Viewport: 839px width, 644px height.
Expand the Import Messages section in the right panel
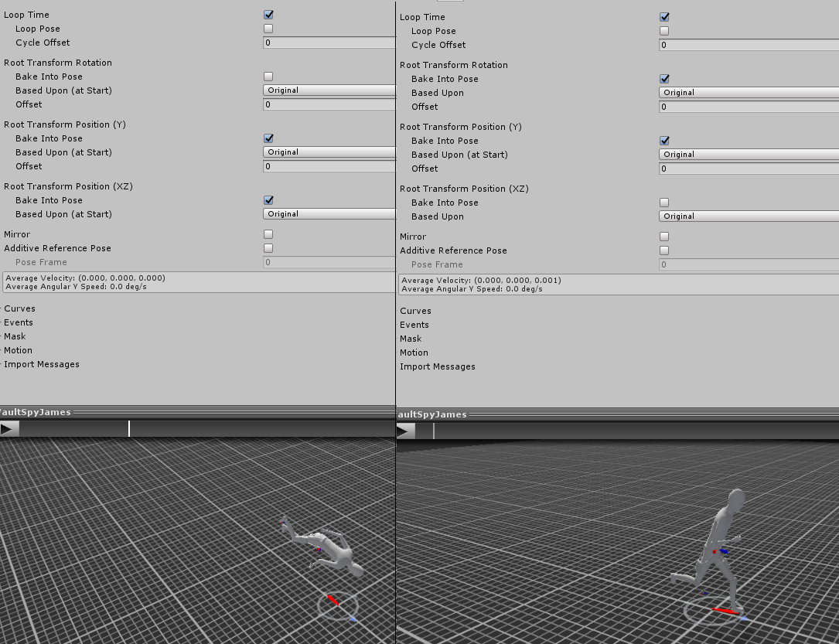point(437,366)
